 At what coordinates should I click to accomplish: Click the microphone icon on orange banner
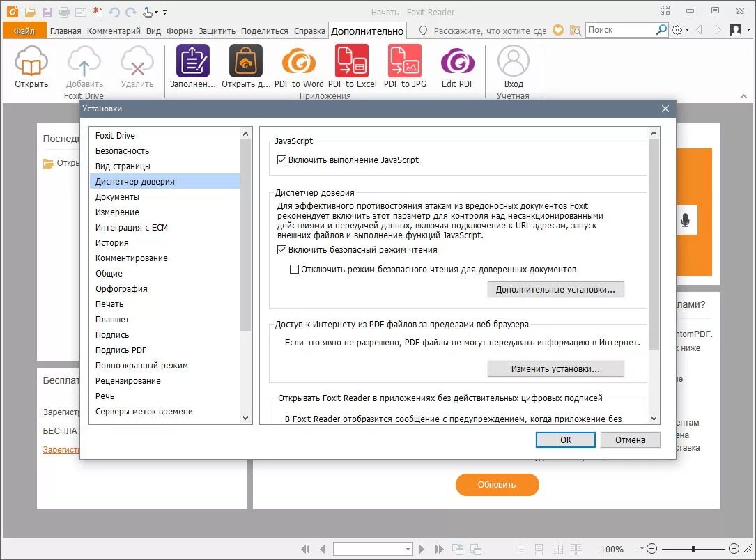(x=685, y=220)
